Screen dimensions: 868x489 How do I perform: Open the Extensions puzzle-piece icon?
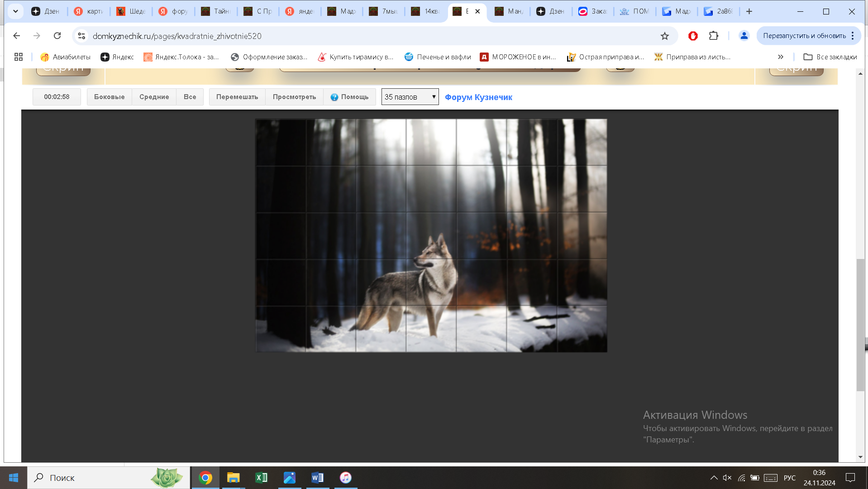pyautogui.click(x=714, y=36)
